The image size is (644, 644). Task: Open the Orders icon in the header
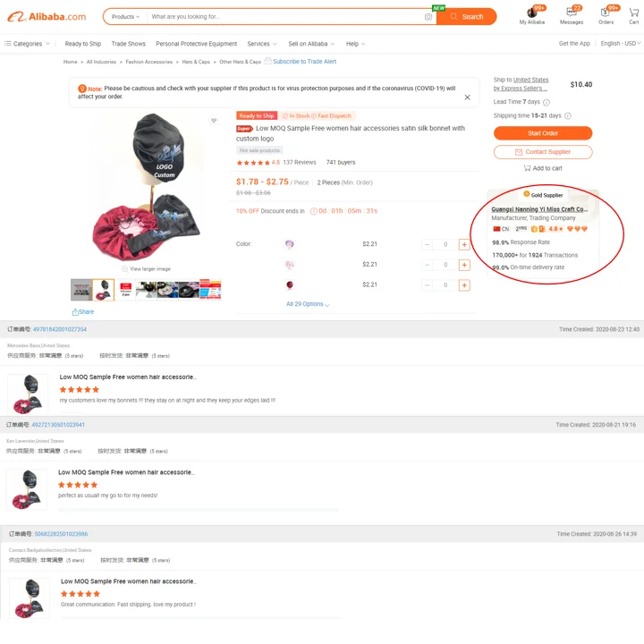[606, 13]
